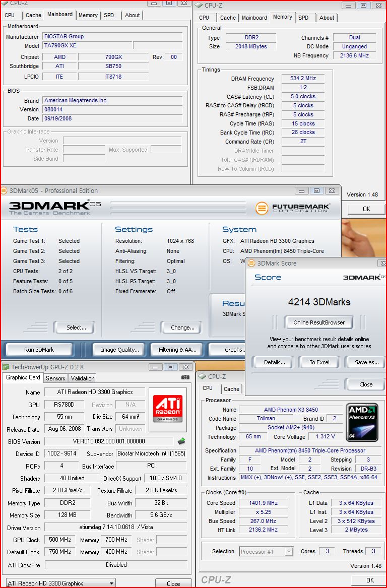Minimize the 3DMark05 window
Viewport: 387px width, 588px height.
point(302,190)
